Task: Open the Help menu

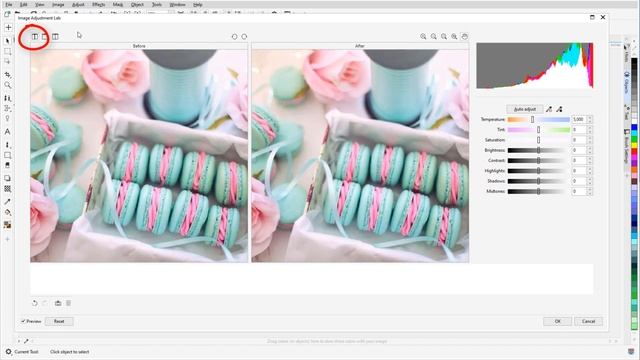Action: point(198,4)
